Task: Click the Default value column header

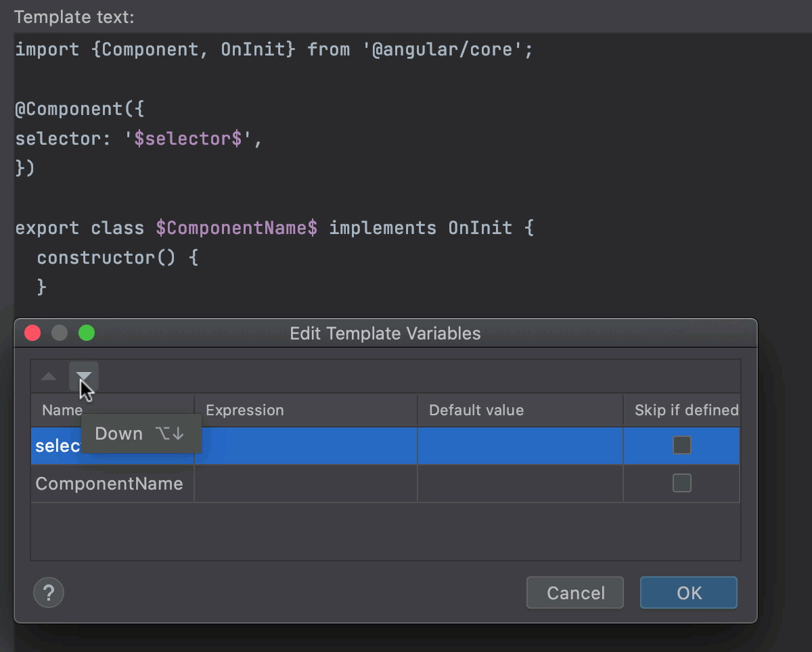Action: [x=477, y=410]
